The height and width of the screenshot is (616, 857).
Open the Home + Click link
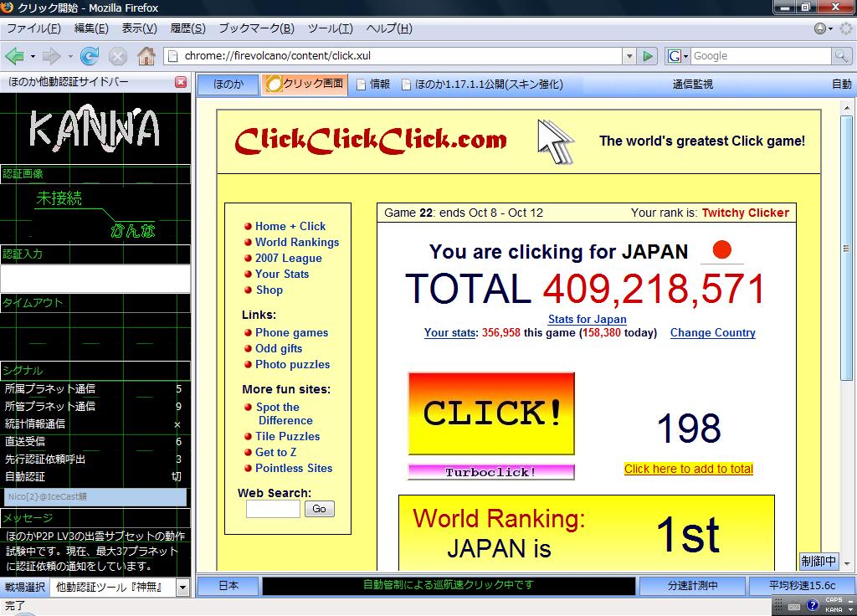(290, 226)
